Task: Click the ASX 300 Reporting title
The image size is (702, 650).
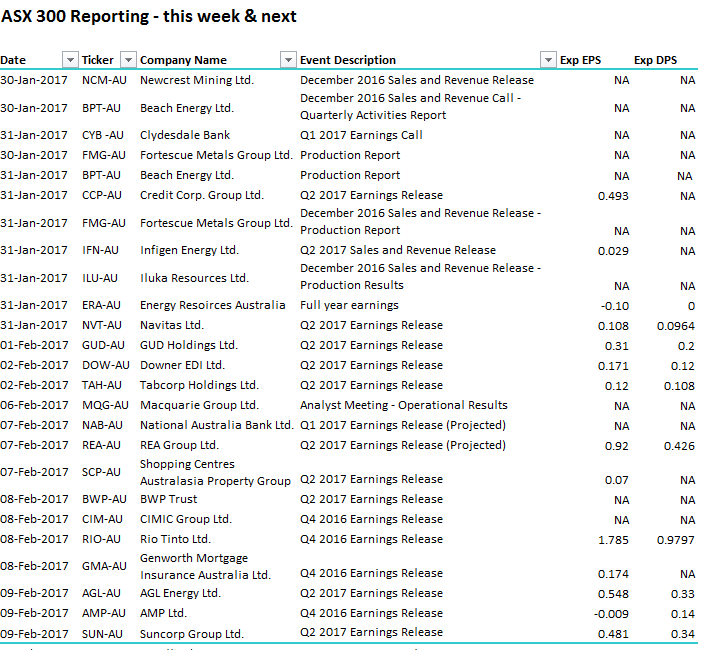Action: (x=149, y=17)
